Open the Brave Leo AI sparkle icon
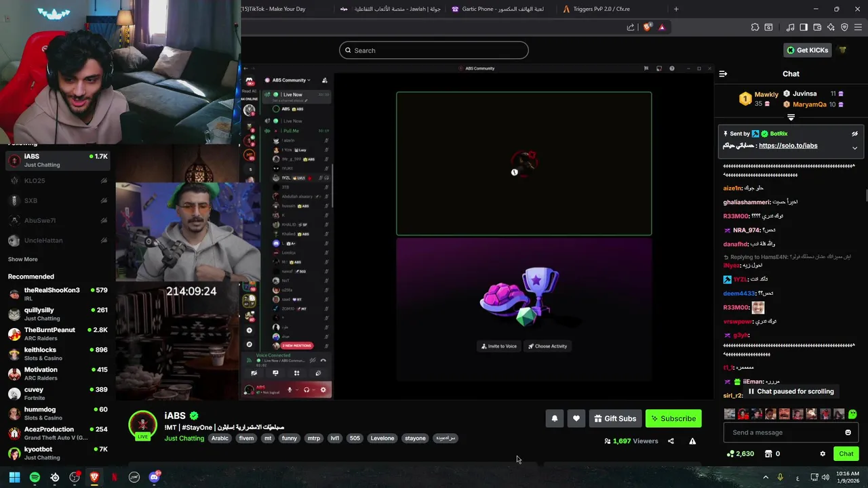 [x=831, y=27]
